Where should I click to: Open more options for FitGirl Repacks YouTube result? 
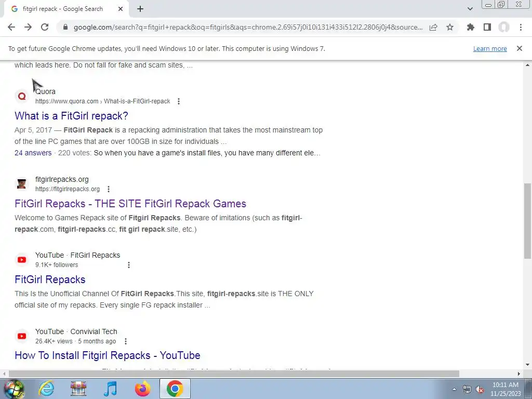click(x=129, y=265)
